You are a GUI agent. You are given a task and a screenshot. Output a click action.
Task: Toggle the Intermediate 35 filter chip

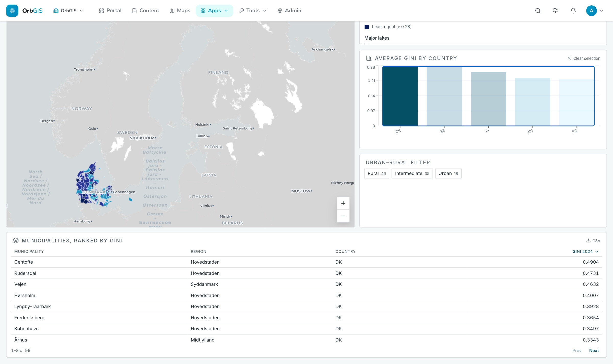[x=412, y=173]
